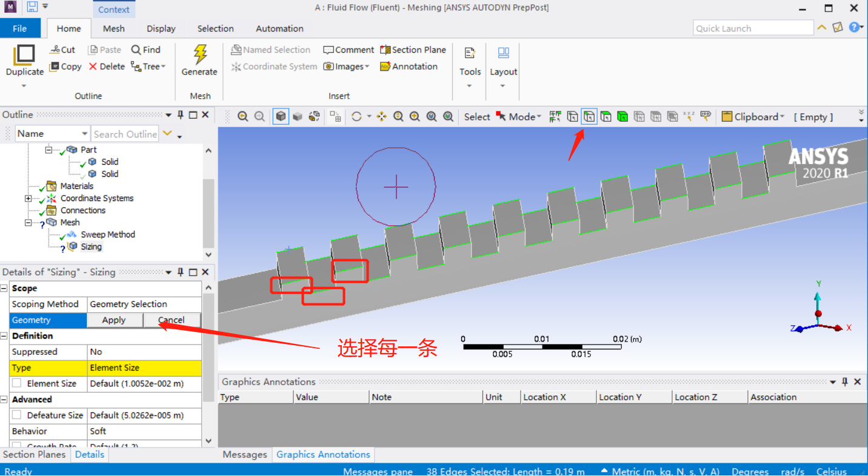Switch to the Automation ribbon tab

point(279,28)
